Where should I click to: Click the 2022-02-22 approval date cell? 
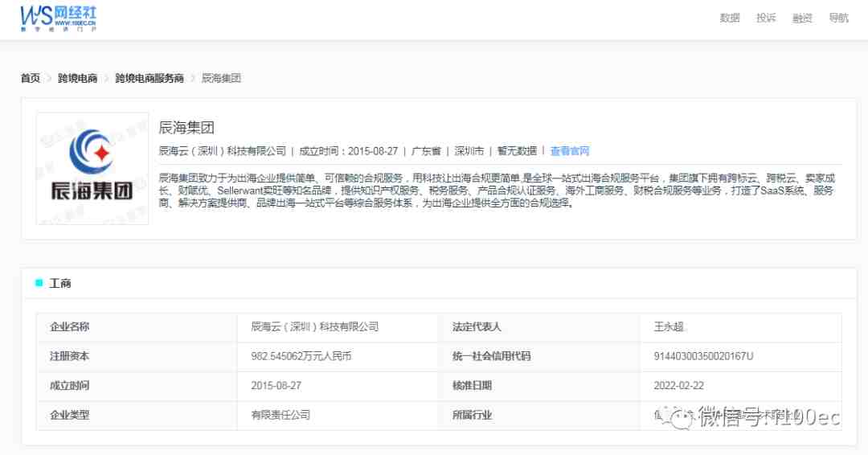741,385
